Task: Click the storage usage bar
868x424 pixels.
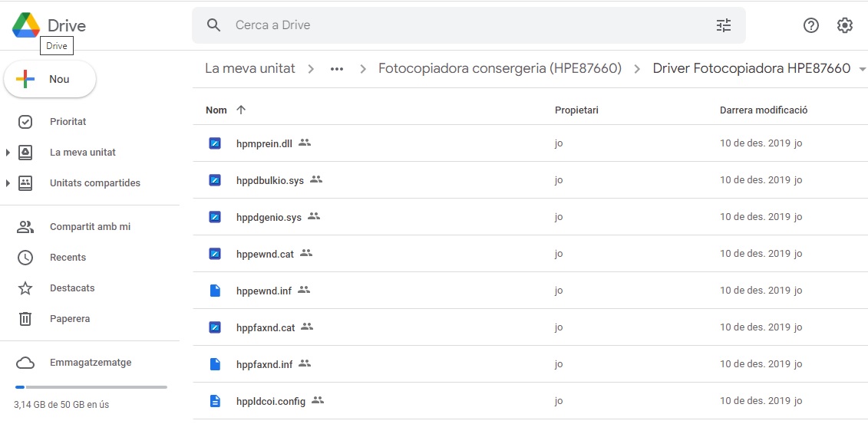Action: coord(91,387)
